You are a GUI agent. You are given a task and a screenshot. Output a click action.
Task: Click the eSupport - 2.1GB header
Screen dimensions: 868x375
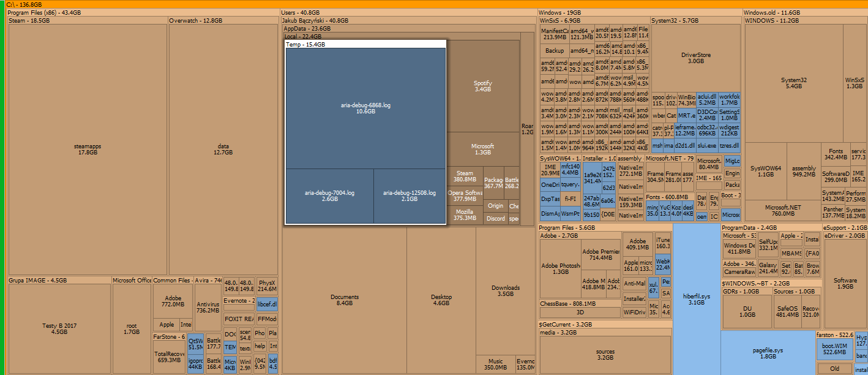coord(845,228)
